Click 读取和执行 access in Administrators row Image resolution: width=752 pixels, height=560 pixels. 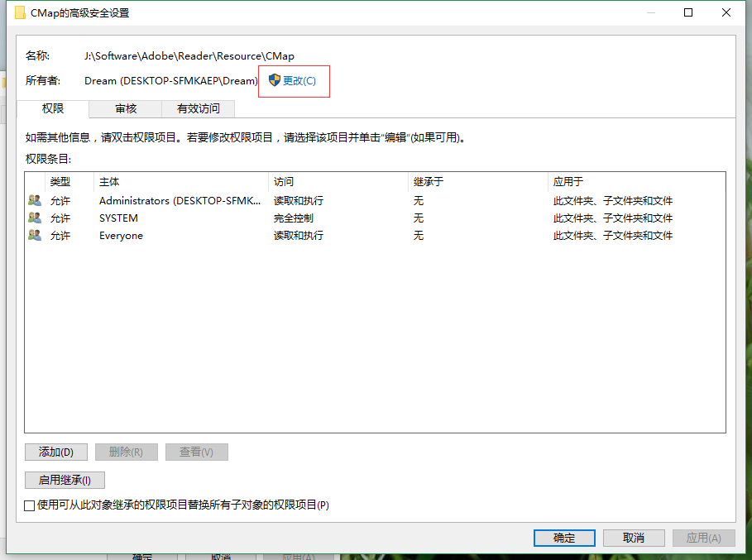pyautogui.click(x=299, y=200)
